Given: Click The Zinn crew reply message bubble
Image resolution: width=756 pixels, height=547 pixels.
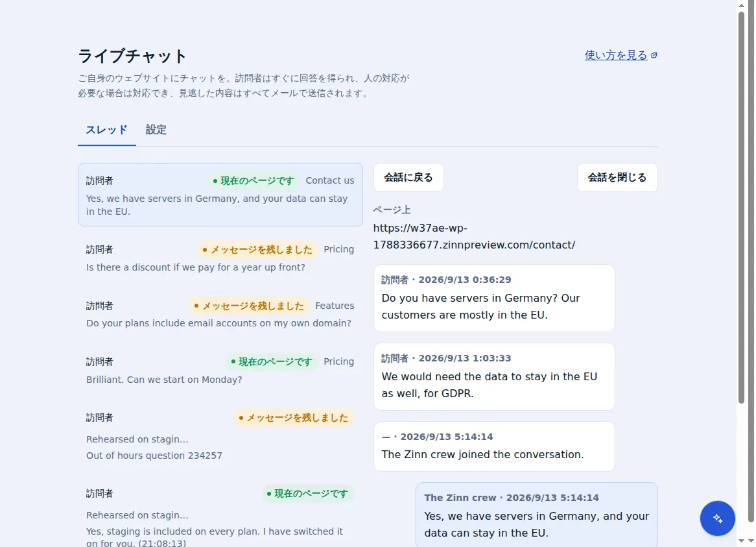Looking at the screenshot, I should pos(537,515).
